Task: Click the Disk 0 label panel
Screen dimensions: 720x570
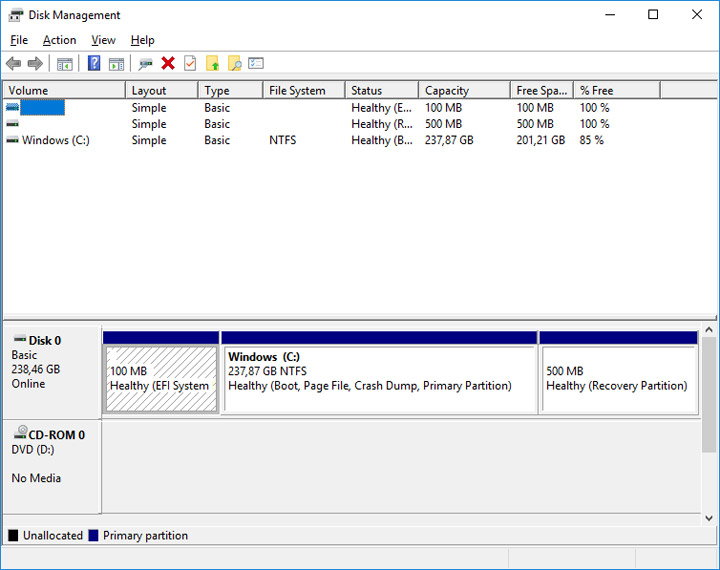Action: pyautogui.click(x=51, y=368)
